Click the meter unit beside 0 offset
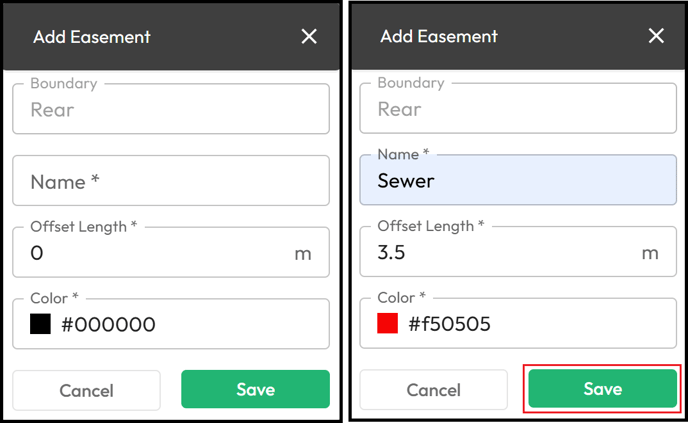The height and width of the screenshot is (423, 688). tap(303, 254)
